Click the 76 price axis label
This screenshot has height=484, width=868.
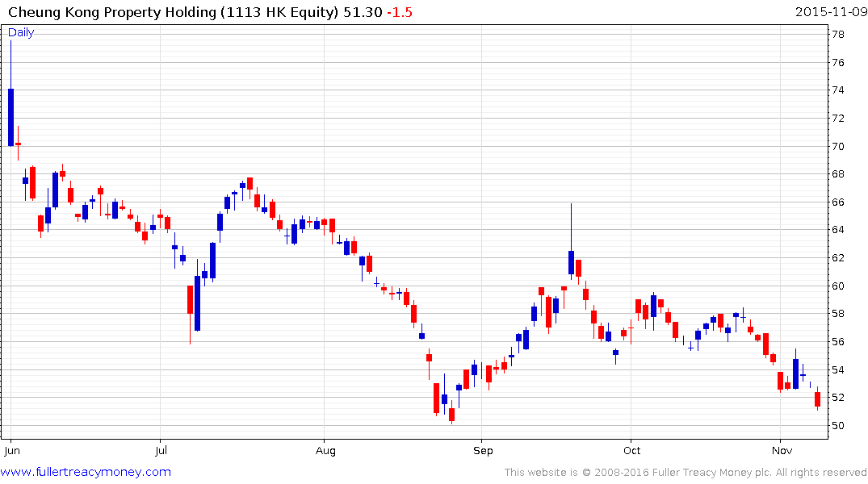[837, 62]
